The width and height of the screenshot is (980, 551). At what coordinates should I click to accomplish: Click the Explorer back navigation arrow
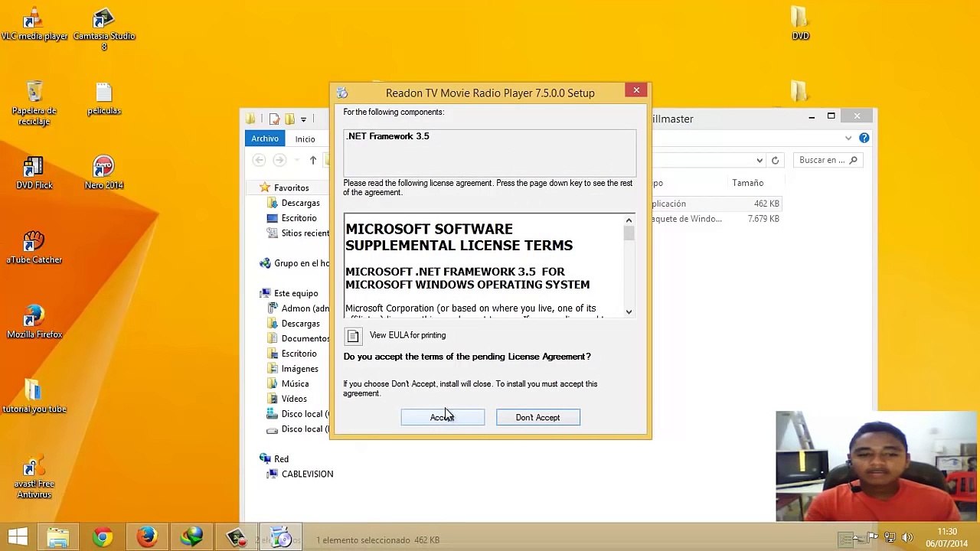[259, 160]
